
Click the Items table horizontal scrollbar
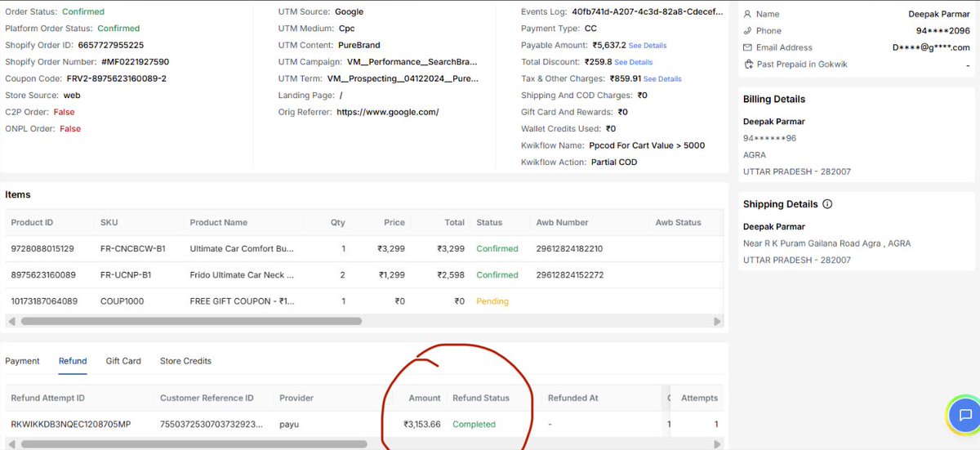point(191,322)
